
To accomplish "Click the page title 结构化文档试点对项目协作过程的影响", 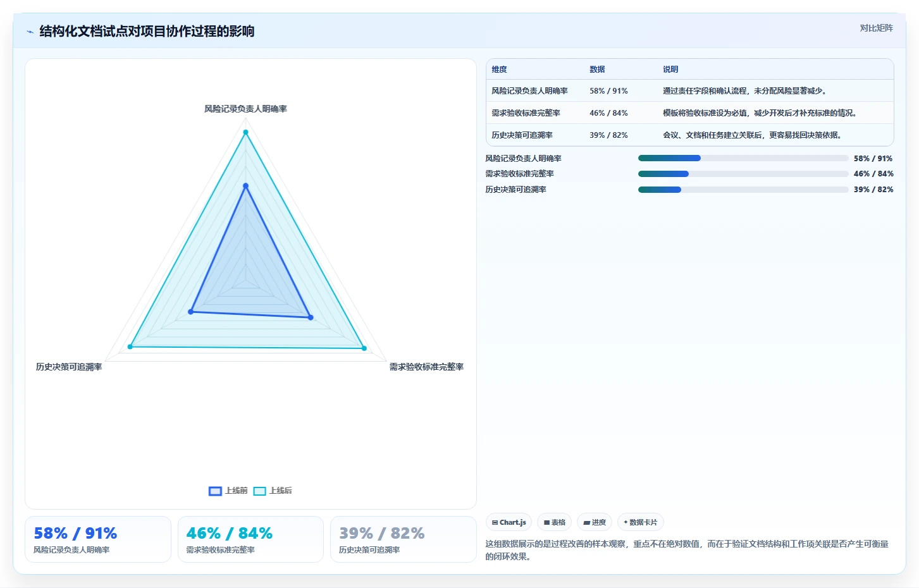I will coord(147,32).
